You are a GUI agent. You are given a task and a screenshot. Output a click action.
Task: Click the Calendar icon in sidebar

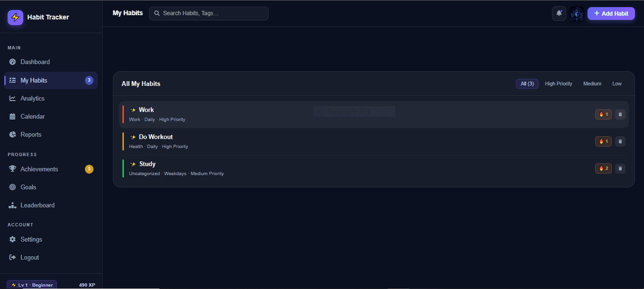(12, 116)
